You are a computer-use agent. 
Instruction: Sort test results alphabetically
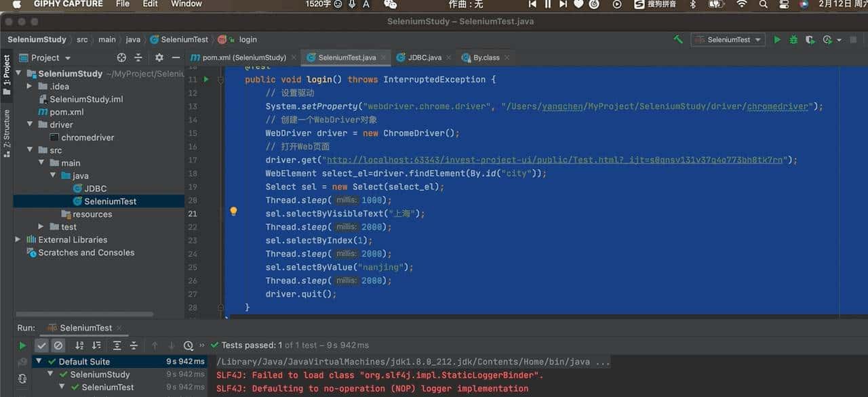[x=79, y=345]
